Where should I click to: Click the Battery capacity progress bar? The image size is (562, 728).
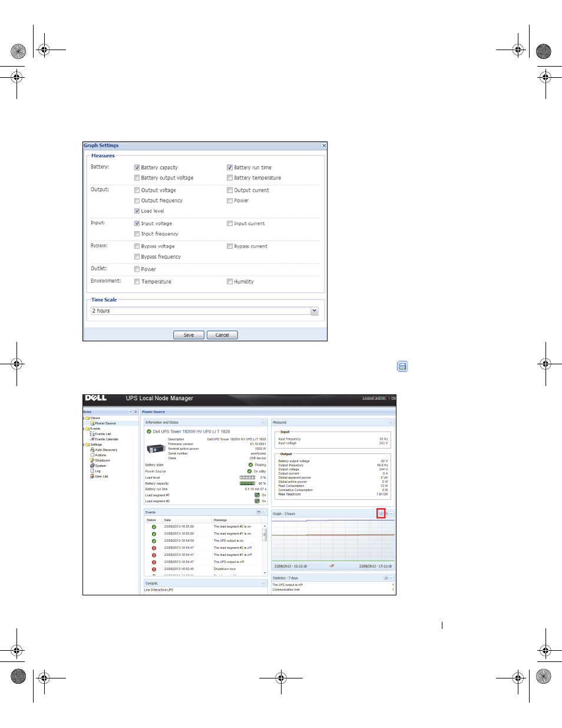click(247, 483)
